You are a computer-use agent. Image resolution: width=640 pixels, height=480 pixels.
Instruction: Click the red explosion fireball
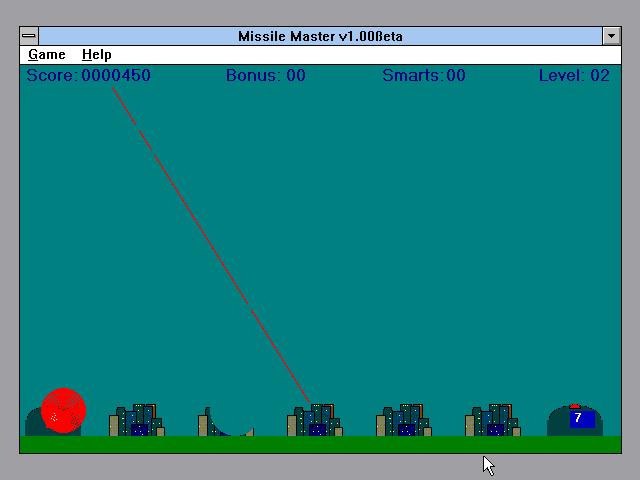(63, 410)
